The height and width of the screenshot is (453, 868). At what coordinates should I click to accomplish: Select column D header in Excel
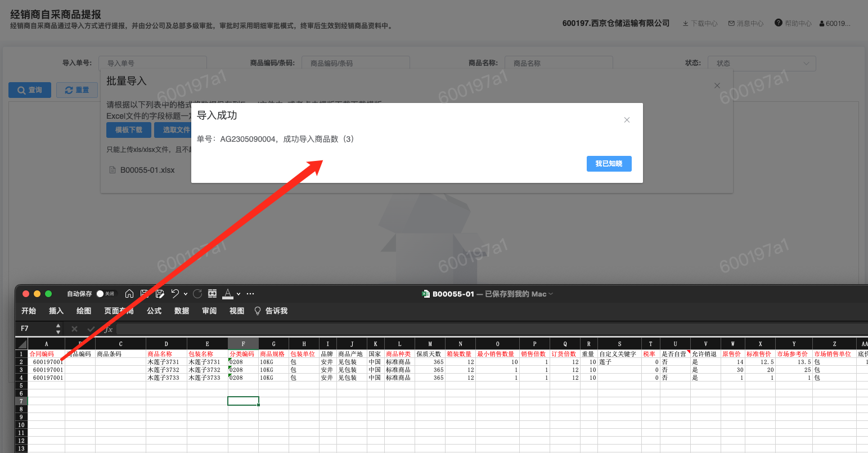(x=167, y=344)
